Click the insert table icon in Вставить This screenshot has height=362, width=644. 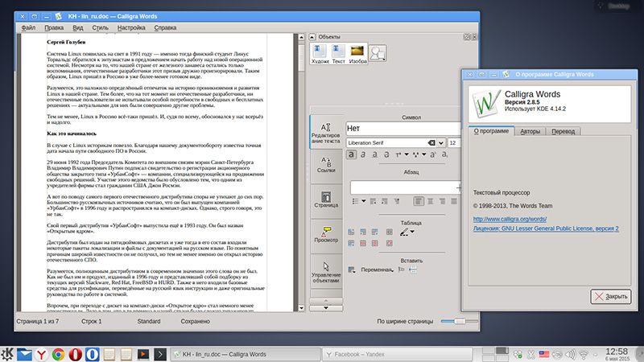[352, 269]
